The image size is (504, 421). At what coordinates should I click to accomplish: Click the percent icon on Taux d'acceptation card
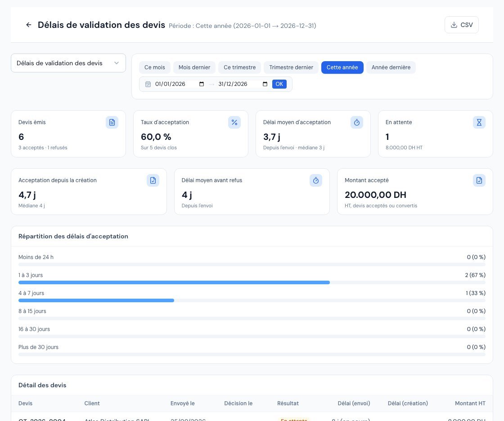coord(234,122)
